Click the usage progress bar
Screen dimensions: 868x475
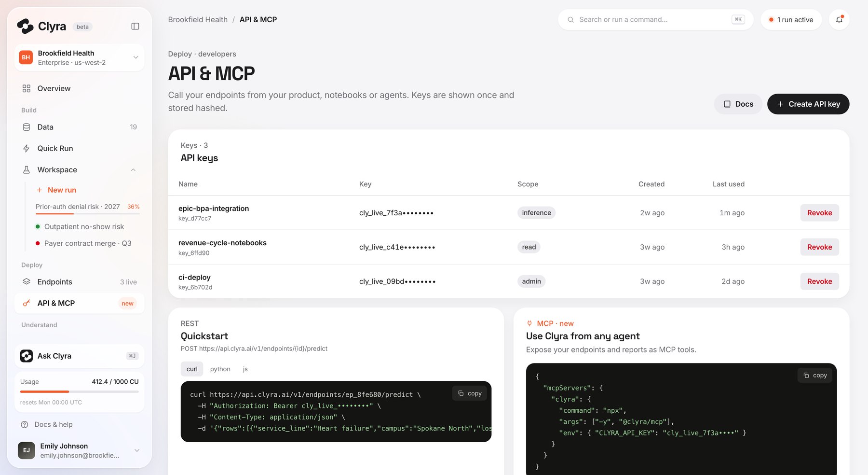click(79, 391)
